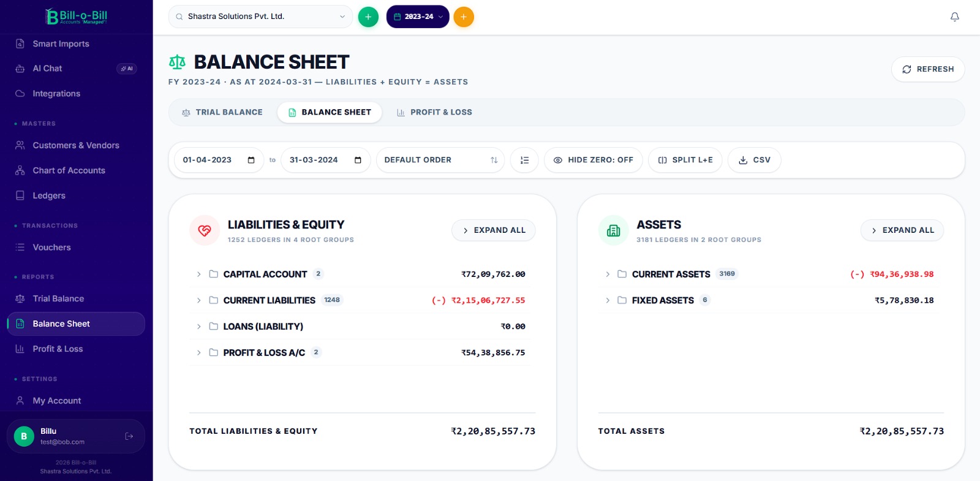The image size is (980, 481).
Task: Open Ledgers in sidebar
Action: (76, 195)
